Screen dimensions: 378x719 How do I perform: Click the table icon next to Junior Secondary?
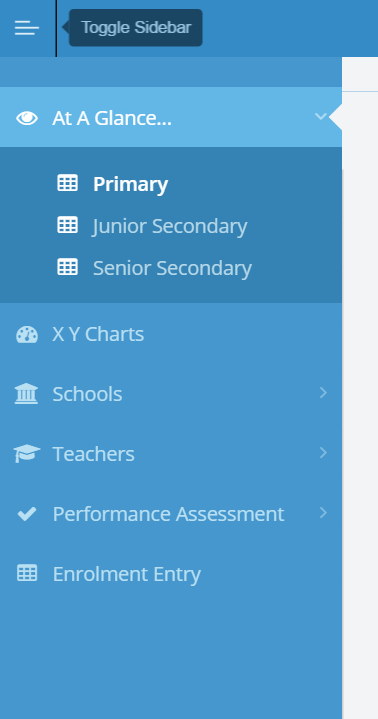tap(67, 225)
